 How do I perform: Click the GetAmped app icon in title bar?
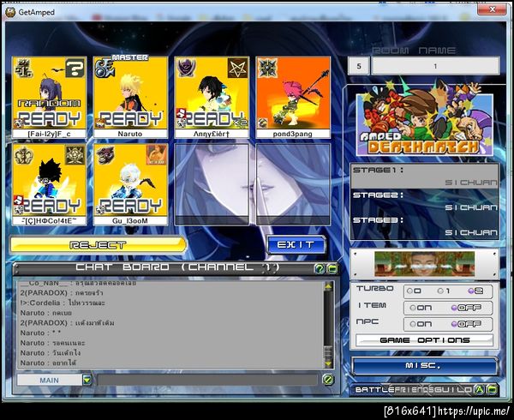10,12
